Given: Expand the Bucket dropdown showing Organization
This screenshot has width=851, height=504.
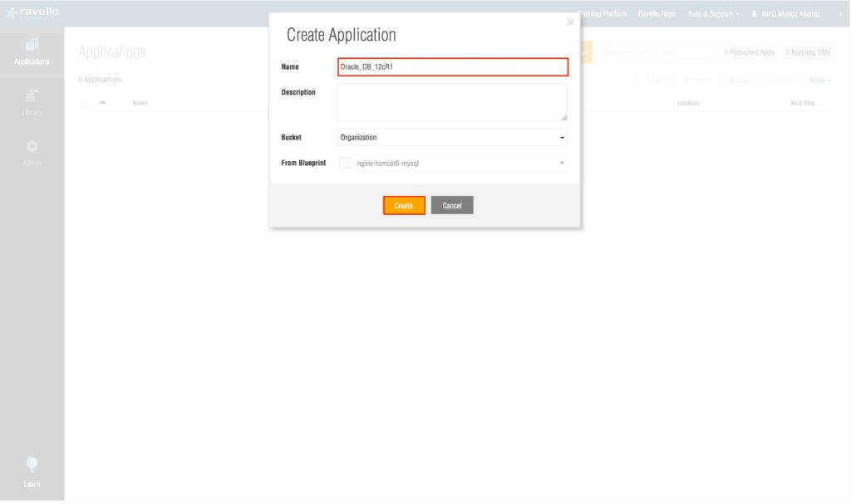Looking at the screenshot, I should tap(452, 138).
